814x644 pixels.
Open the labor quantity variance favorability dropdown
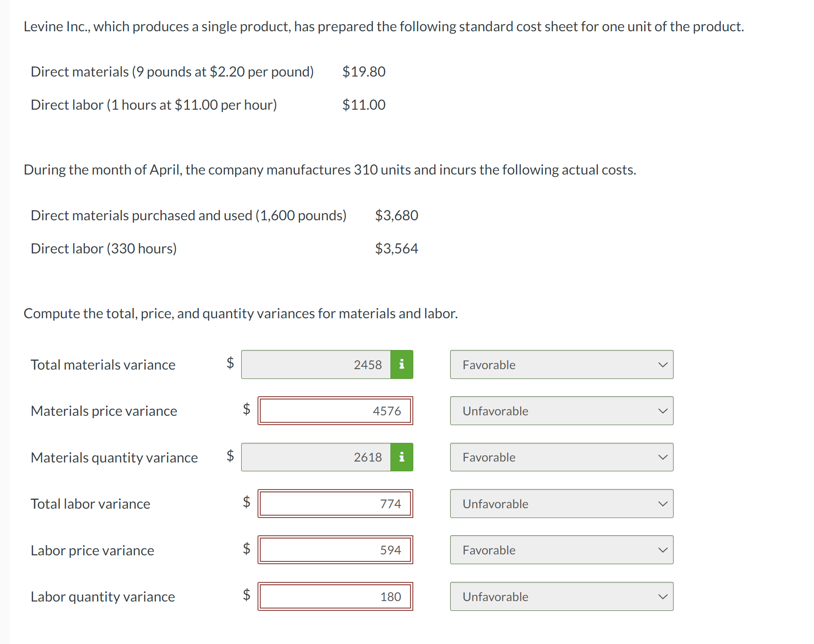point(561,596)
